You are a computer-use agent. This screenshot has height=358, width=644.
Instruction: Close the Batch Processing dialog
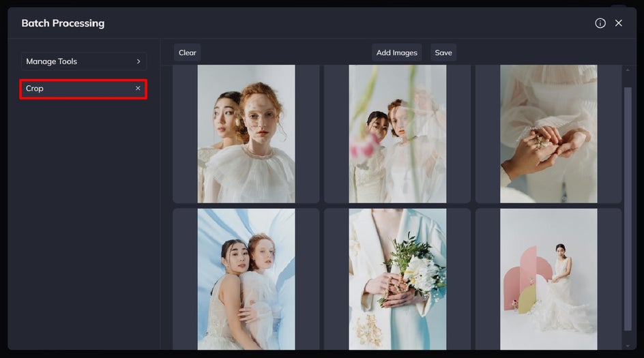[x=619, y=23]
